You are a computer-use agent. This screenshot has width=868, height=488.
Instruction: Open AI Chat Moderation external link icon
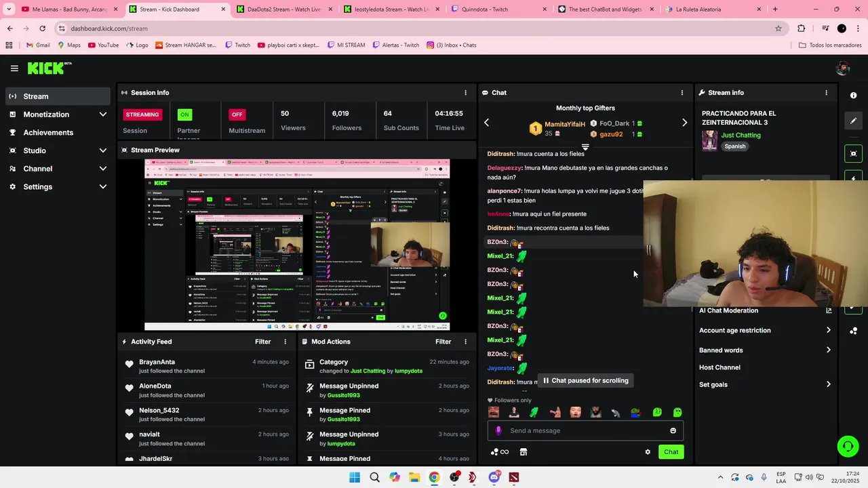[x=829, y=310]
